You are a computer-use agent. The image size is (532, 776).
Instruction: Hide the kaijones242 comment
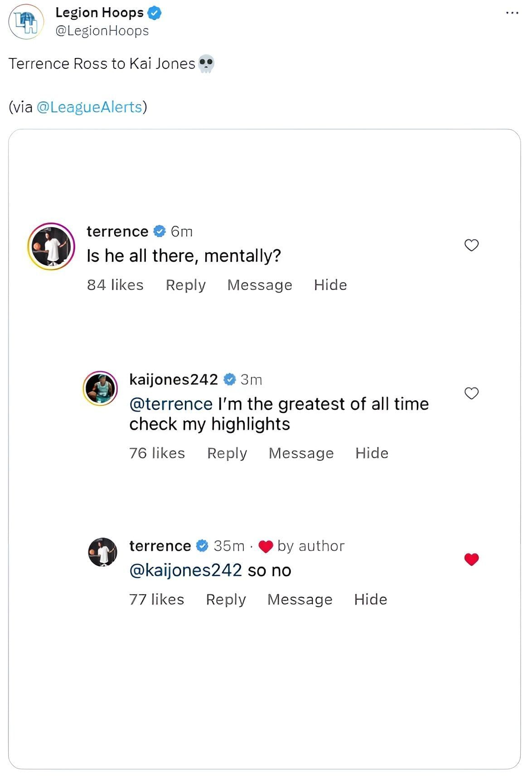[x=372, y=453]
